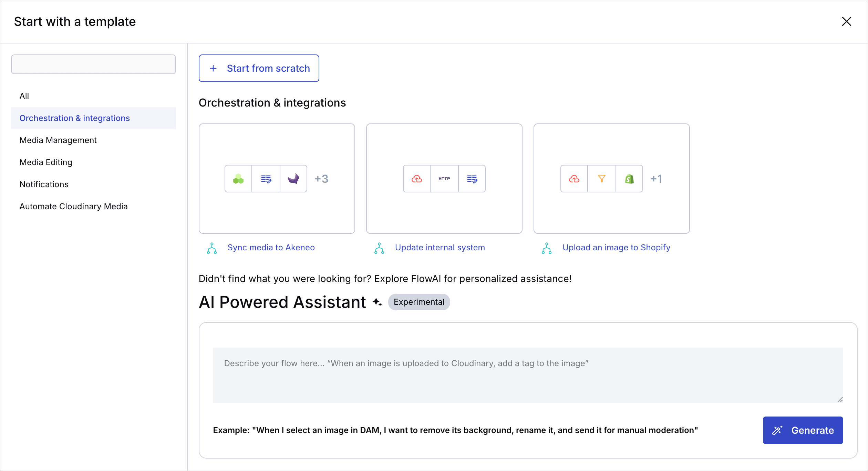868x471 pixels.
Task: Click Start from scratch button
Action: (x=259, y=68)
